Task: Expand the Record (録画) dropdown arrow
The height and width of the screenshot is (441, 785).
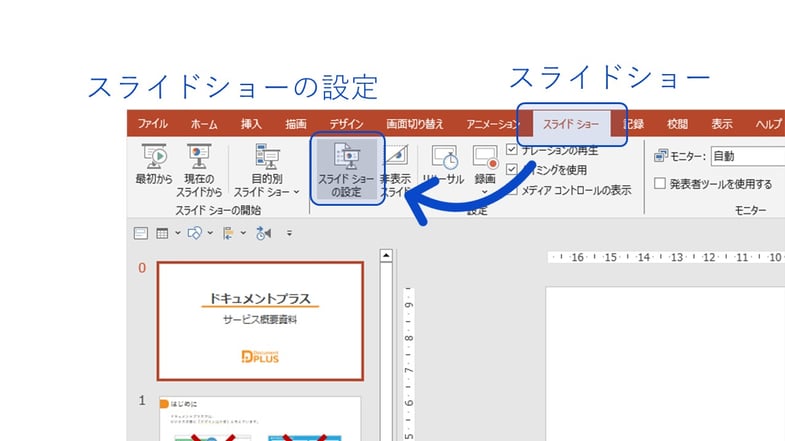Action: [x=484, y=192]
